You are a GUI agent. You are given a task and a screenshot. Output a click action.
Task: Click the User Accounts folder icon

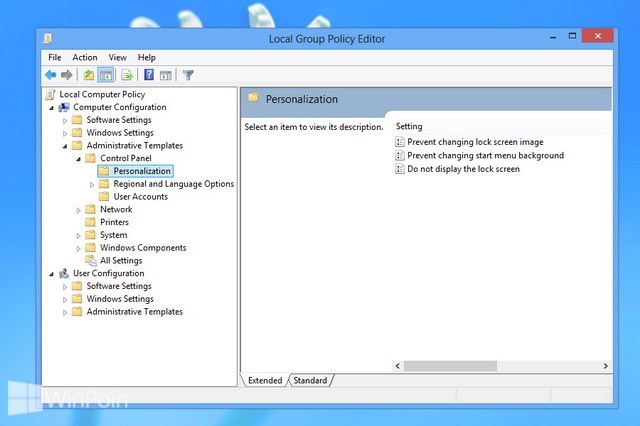tap(104, 197)
